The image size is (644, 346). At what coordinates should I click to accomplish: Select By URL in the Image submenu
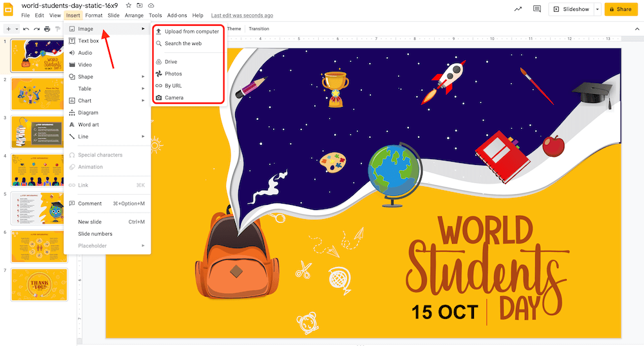173,86
